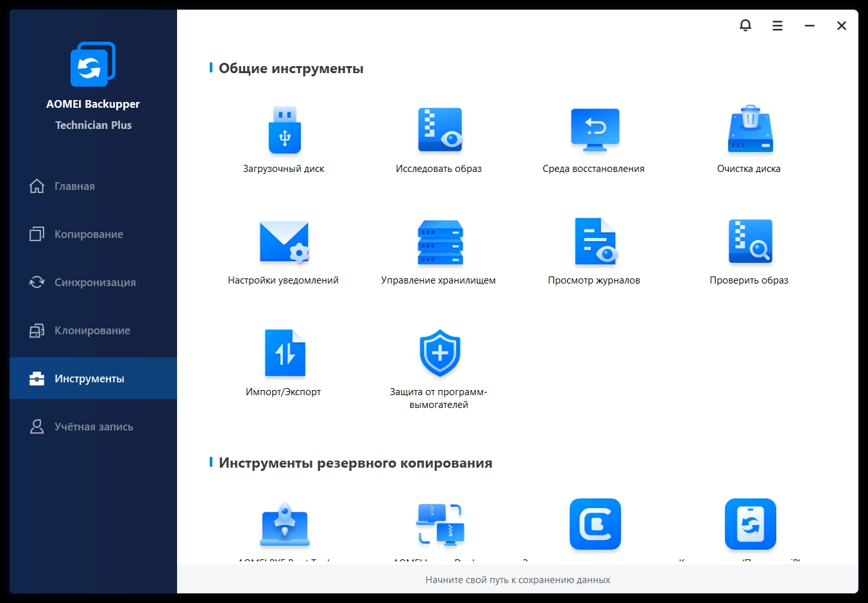
Task: Click the 'Инструменты резервного копирования' heading
Action: coord(355,463)
